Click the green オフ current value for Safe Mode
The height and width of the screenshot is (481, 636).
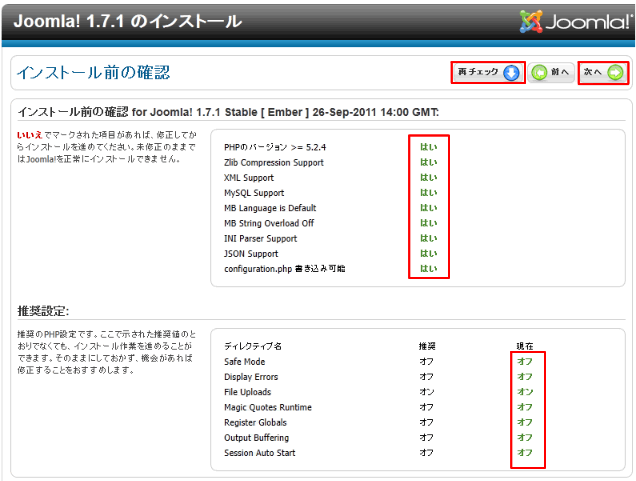(524, 361)
